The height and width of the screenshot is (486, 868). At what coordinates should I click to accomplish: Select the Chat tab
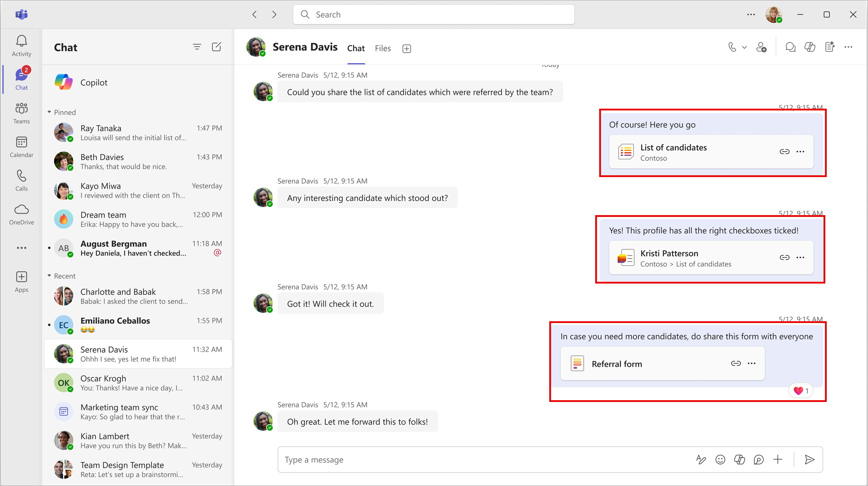click(356, 49)
